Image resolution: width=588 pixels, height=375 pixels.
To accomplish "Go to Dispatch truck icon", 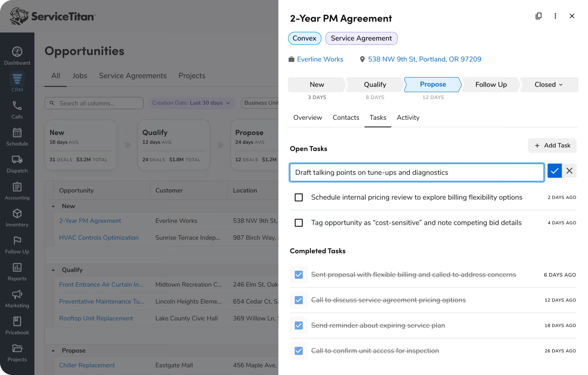I will pyautogui.click(x=17, y=160).
